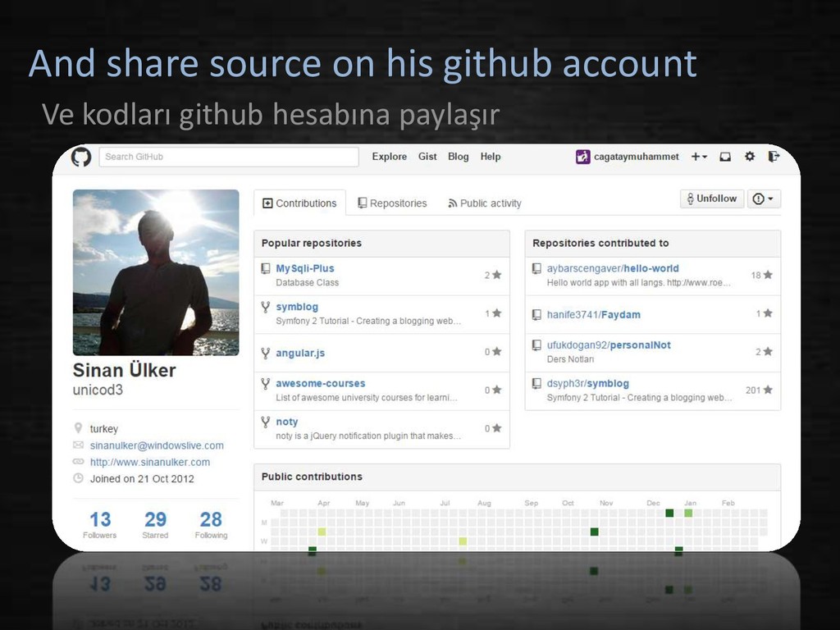
Task: Select the unicod3 username text
Action: 98,390
